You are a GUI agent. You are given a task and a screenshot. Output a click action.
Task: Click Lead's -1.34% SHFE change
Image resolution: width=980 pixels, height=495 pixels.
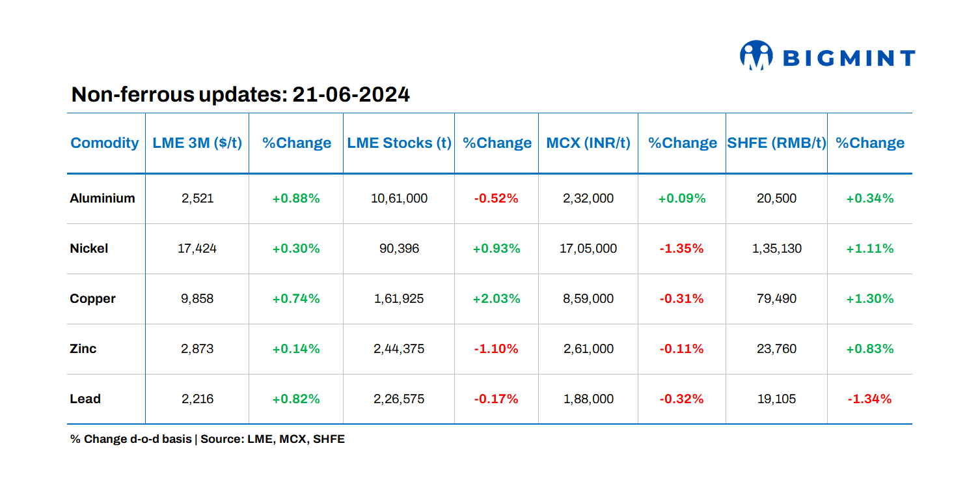[x=869, y=399]
